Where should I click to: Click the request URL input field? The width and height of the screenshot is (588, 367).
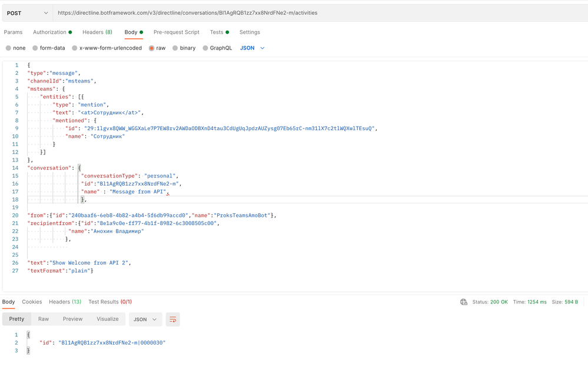pos(235,12)
